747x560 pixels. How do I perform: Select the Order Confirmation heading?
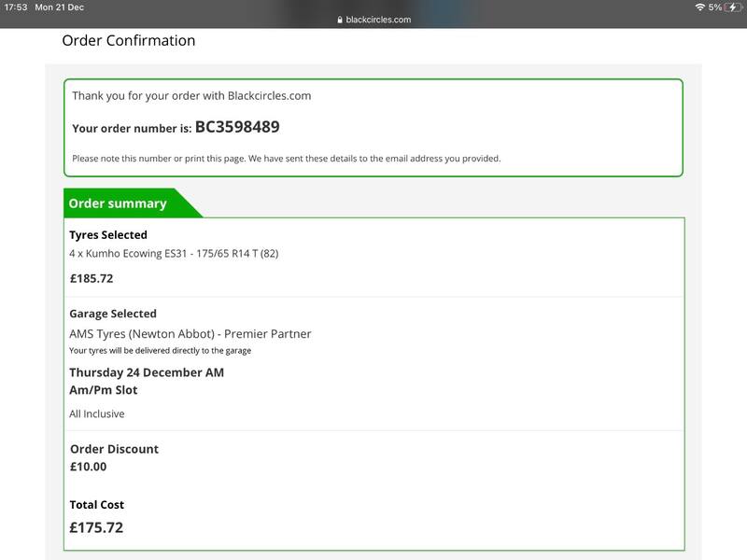click(129, 40)
